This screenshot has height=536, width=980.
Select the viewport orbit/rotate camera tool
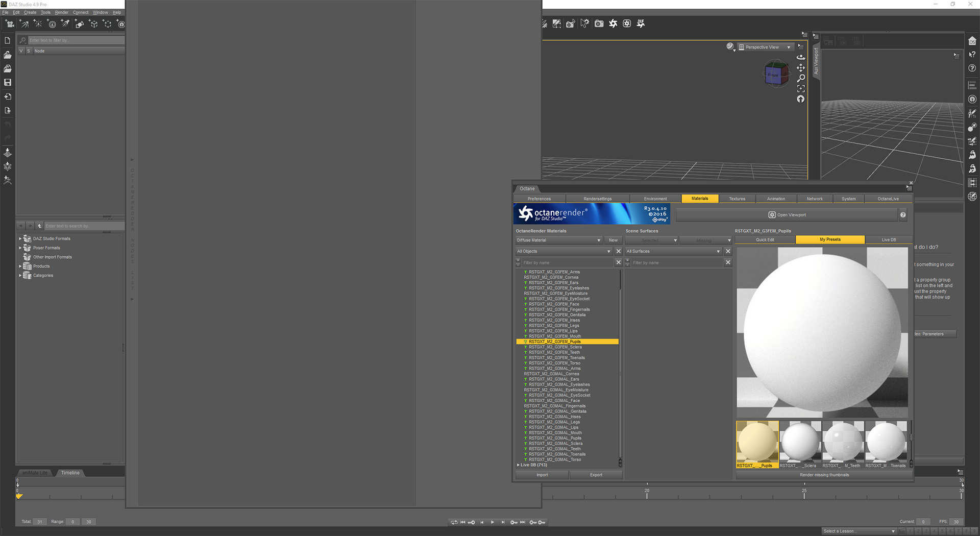pyautogui.click(x=801, y=57)
